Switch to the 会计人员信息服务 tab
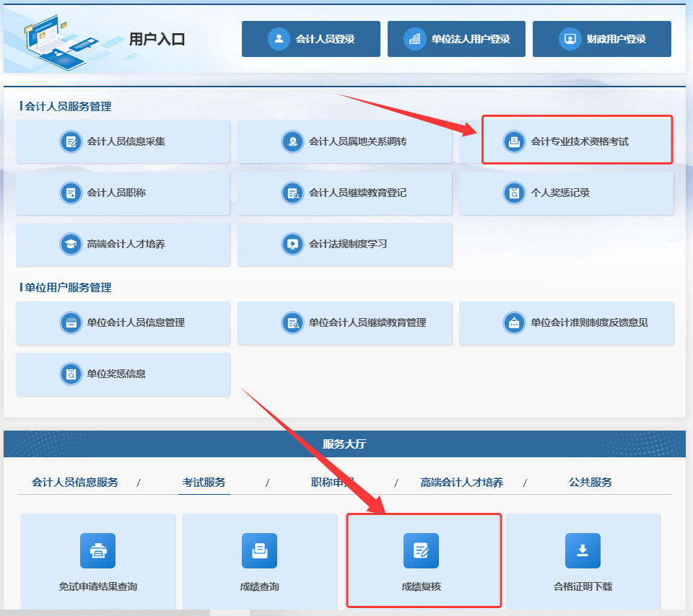The height and width of the screenshot is (616, 693). 75,483
